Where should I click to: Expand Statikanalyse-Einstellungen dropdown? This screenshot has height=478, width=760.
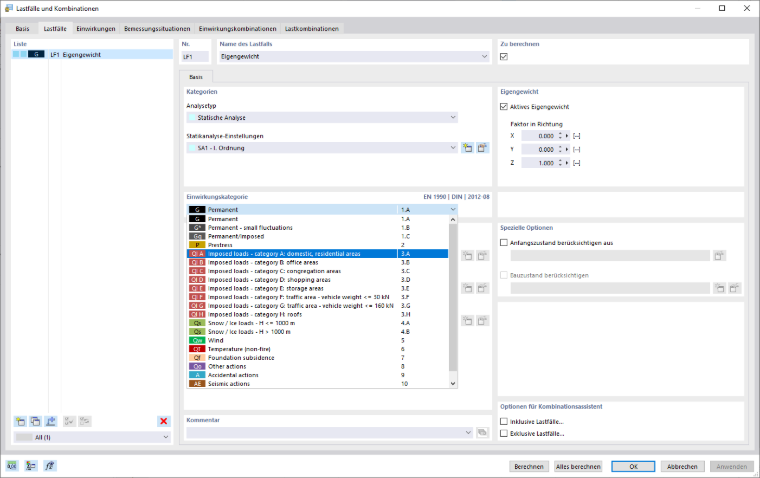click(453, 148)
